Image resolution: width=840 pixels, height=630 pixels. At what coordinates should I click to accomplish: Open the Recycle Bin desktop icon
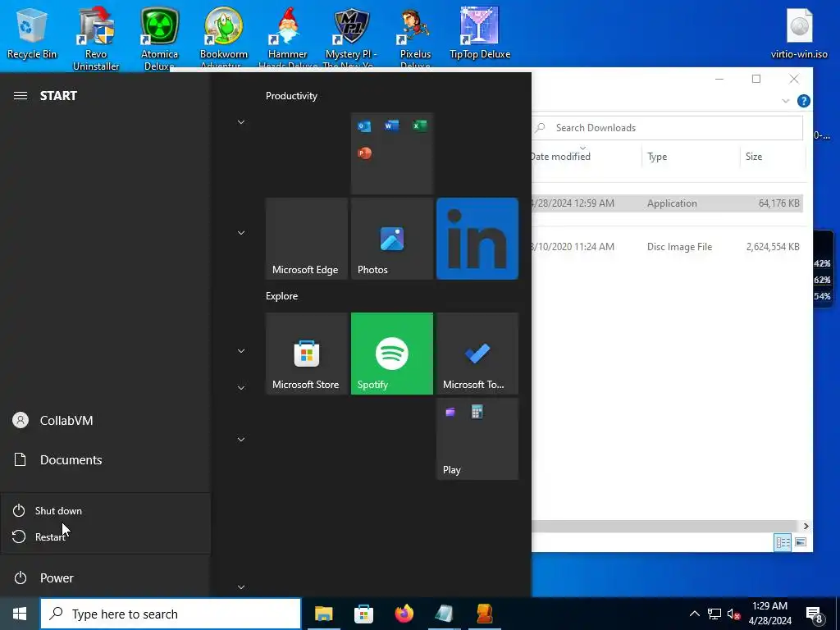pos(32,33)
